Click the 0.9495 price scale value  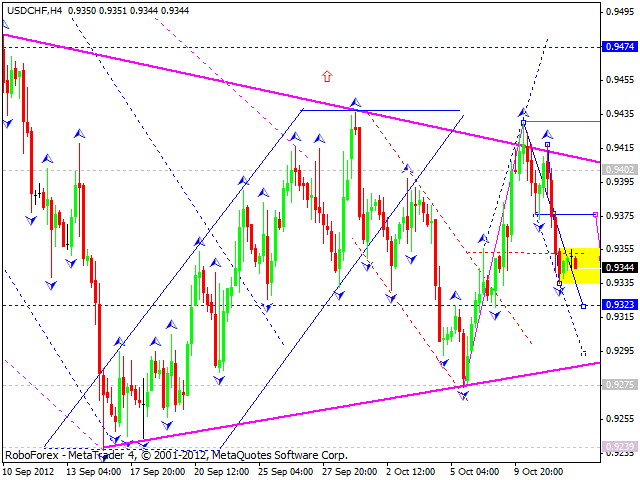click(x=620, y=12)
